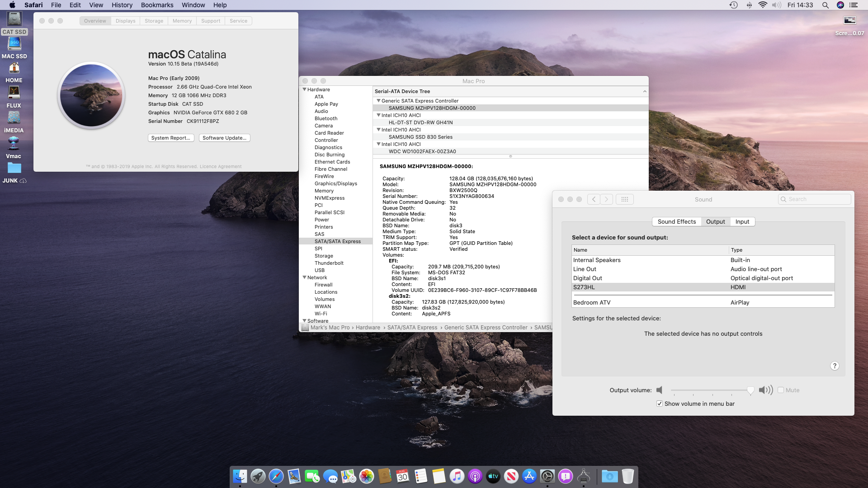
Task: Collapse the Hardware tree section
Action: click(x=305, y=89)
